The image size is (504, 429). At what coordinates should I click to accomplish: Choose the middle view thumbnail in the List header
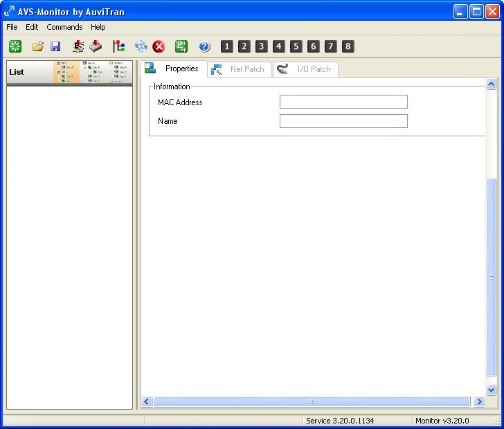tap(93, 72)
